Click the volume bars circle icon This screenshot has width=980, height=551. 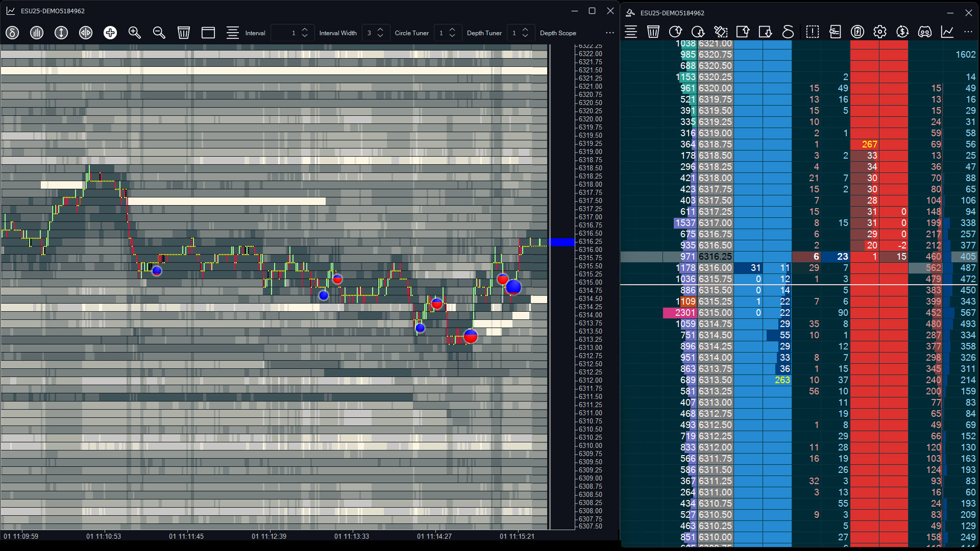[37, 33]
